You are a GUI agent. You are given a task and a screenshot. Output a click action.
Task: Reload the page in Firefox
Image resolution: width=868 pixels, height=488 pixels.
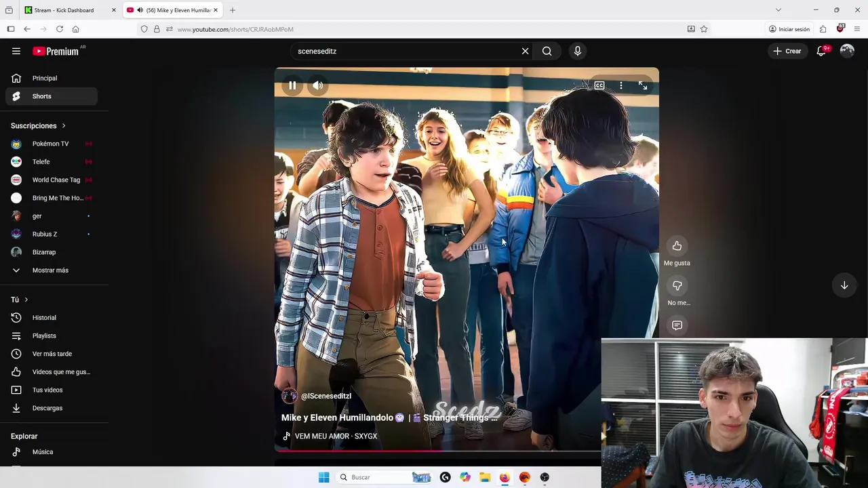click(x=60, y=29)
